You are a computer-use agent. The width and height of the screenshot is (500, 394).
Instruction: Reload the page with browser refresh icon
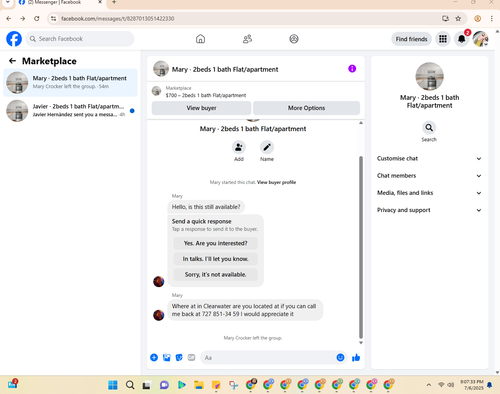click(x=37, y=19)
